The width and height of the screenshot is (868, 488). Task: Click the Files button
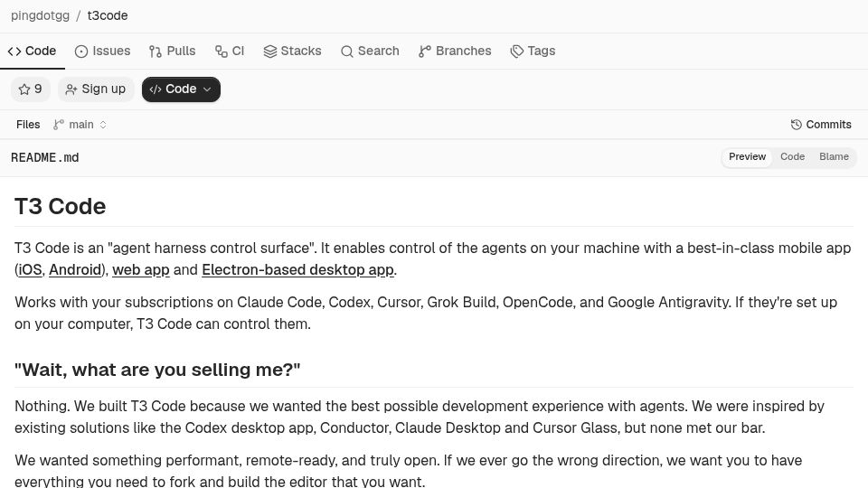point(28,125)
